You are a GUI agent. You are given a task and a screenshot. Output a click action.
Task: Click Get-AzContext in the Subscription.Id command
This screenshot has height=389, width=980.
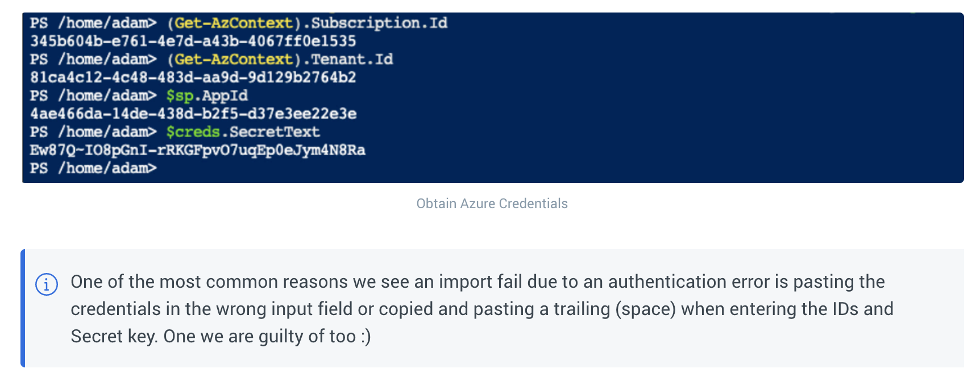[x=233, y=23]
